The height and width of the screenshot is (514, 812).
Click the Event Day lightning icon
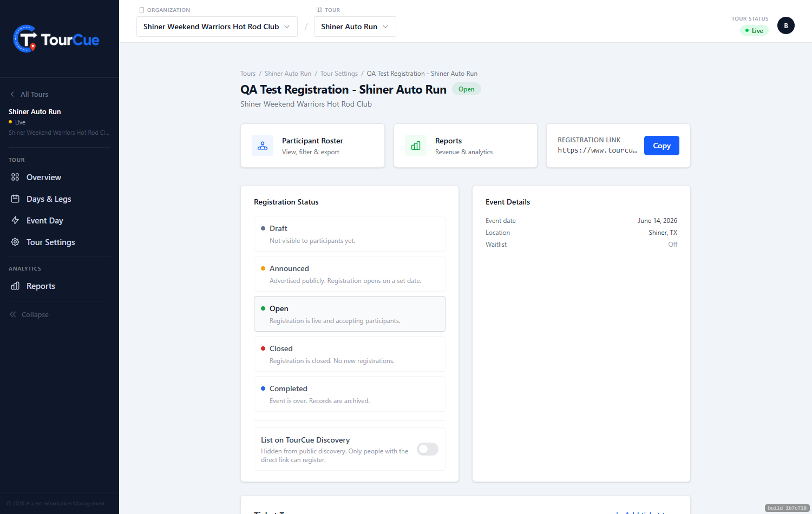[x=15, y=220]
